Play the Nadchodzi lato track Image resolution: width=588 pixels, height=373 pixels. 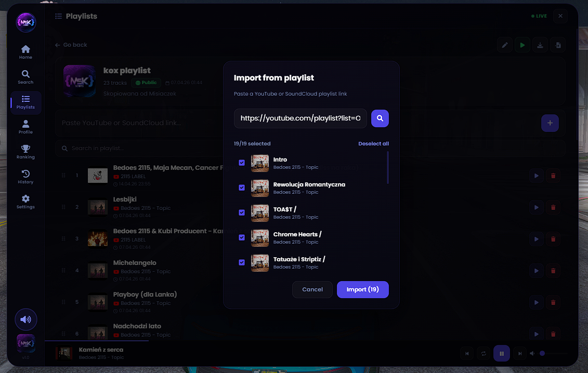pos(536,334)
